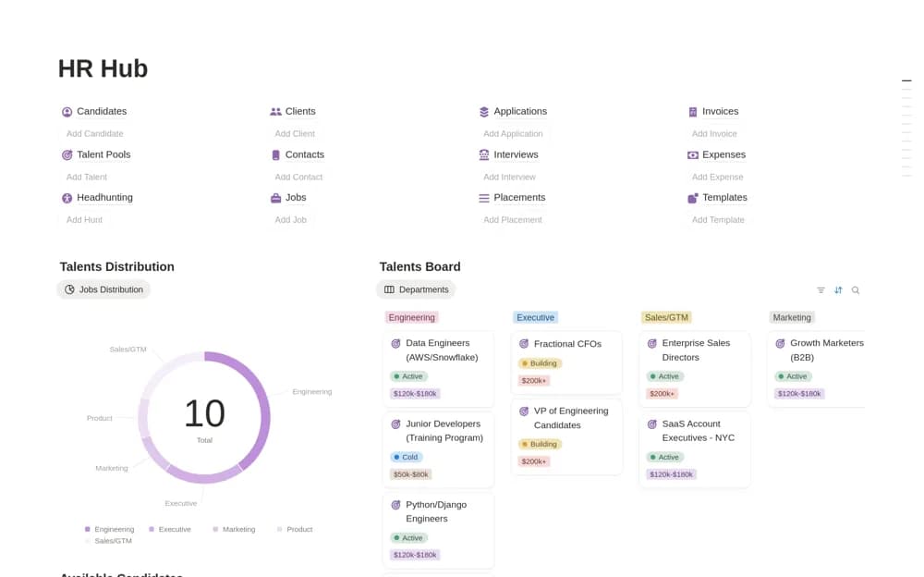Click $50k-$80k salary tag
Image resolution: width=924 pixels, height=577 pixels.
pyautogui.click(x=411, y=474)
